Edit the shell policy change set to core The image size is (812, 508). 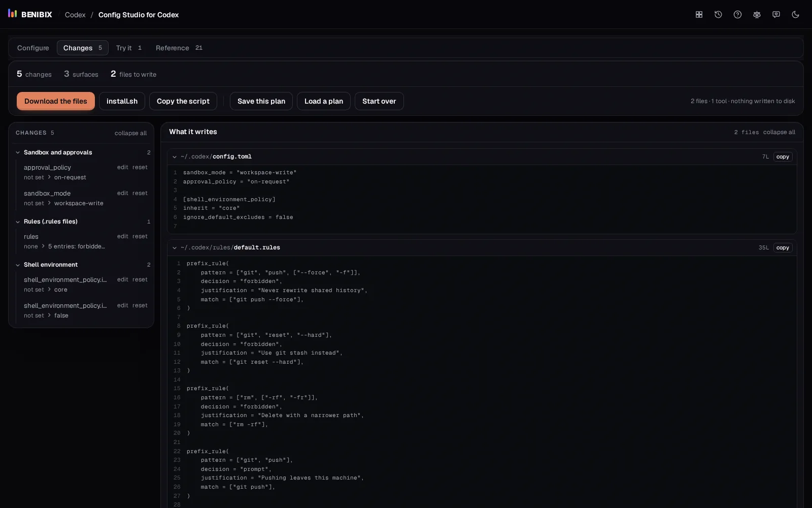[123, 279]
